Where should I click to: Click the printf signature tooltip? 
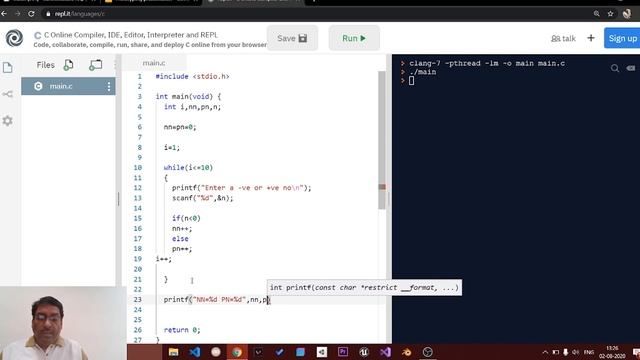tap(364, 287)
